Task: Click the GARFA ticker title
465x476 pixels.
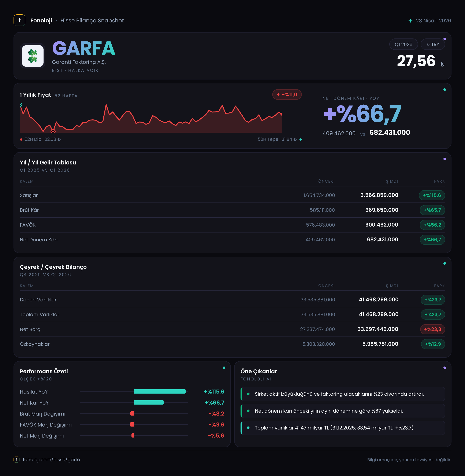Action: point(83,48)
